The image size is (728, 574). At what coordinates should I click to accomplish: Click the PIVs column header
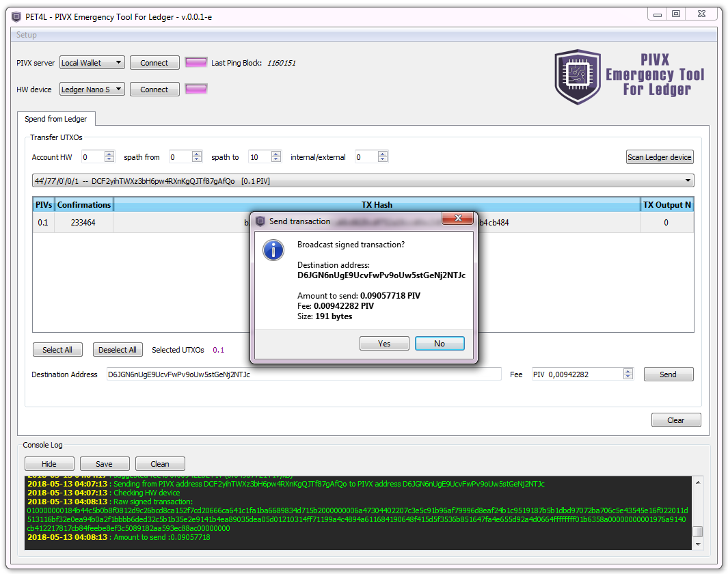coord(44,204)
